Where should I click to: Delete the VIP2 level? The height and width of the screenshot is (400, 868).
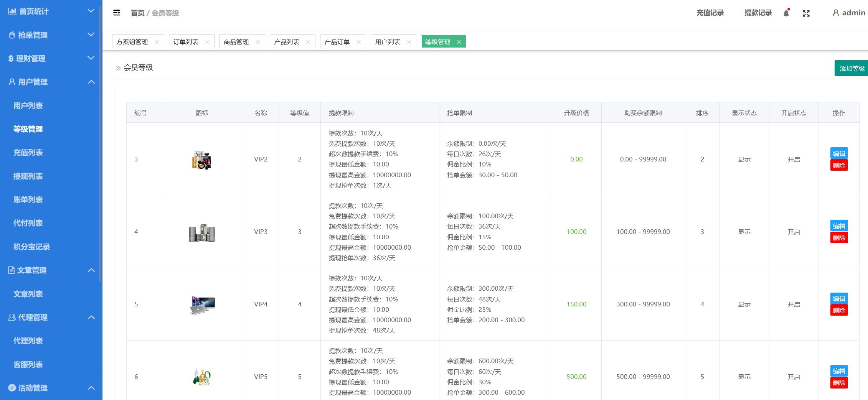click(839, 165)
